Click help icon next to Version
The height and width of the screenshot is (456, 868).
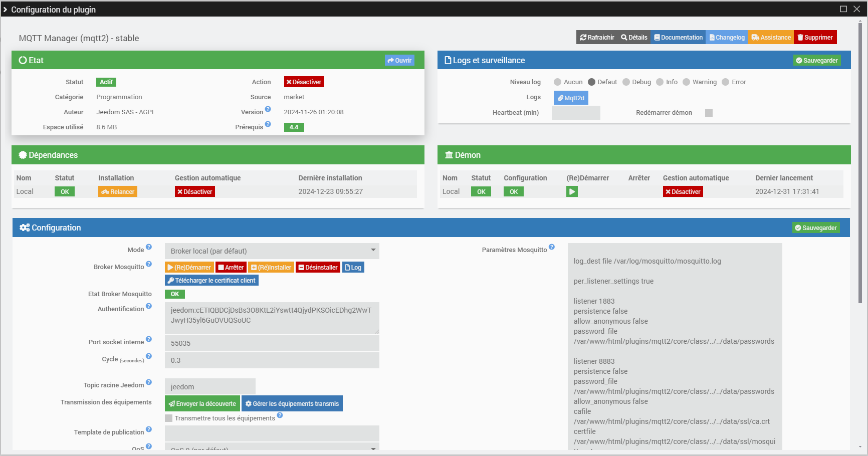(268, 109)
